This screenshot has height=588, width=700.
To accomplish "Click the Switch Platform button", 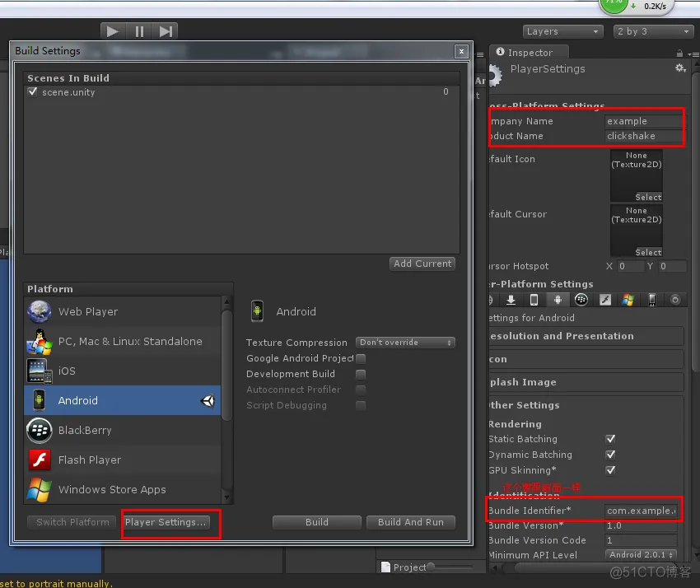I will (x=72, y=522).
